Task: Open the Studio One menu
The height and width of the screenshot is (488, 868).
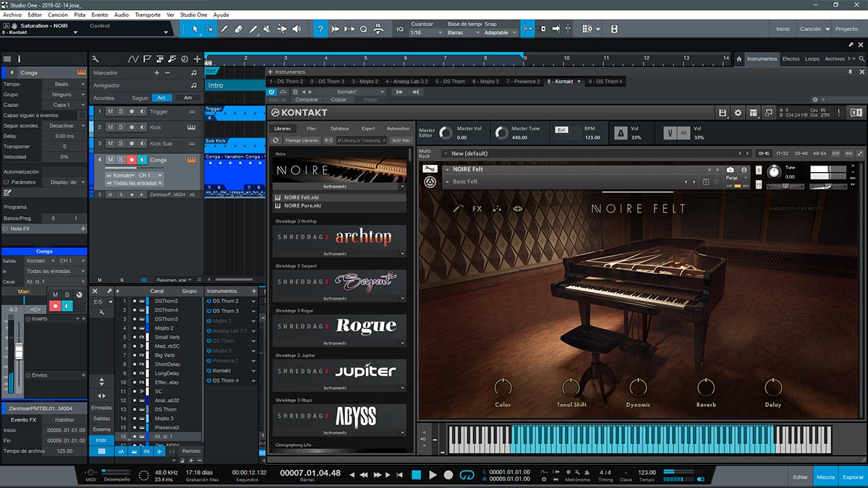Action: pos(194,14)
